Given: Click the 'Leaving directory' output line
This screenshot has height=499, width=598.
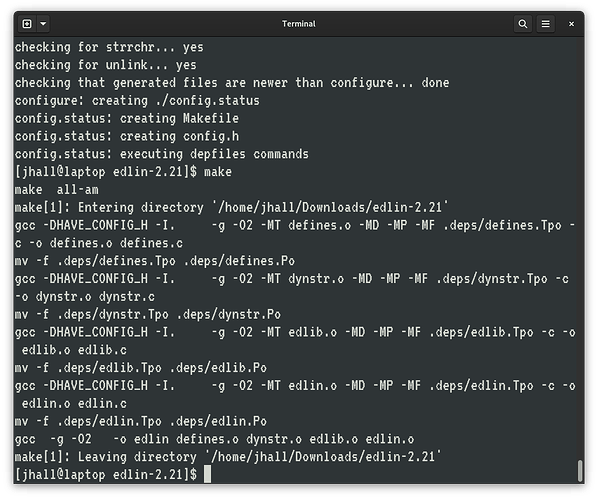Looking at the screenshot, I should pos(228,457).
